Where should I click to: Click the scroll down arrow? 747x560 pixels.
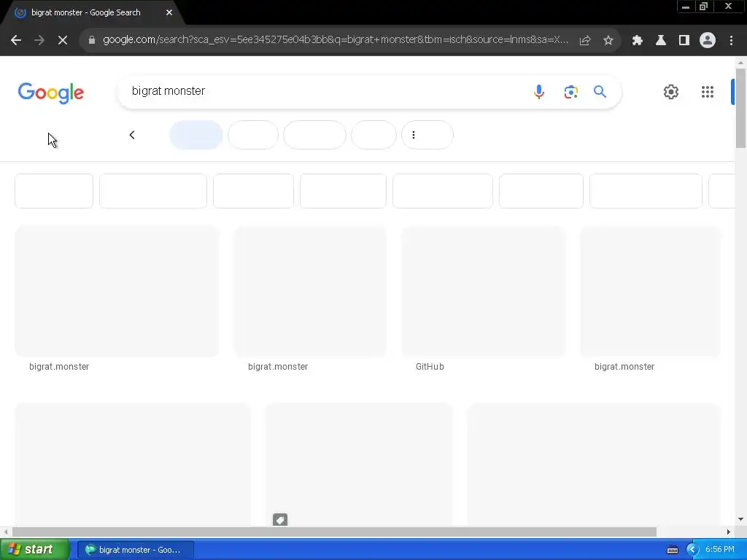pos(740,519)
